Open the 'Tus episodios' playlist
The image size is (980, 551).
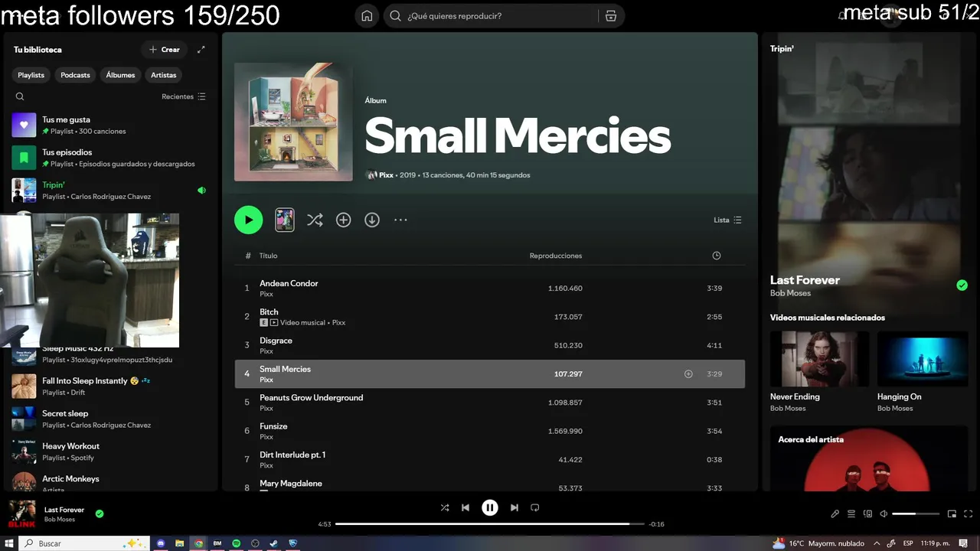(x=109, y=158)
